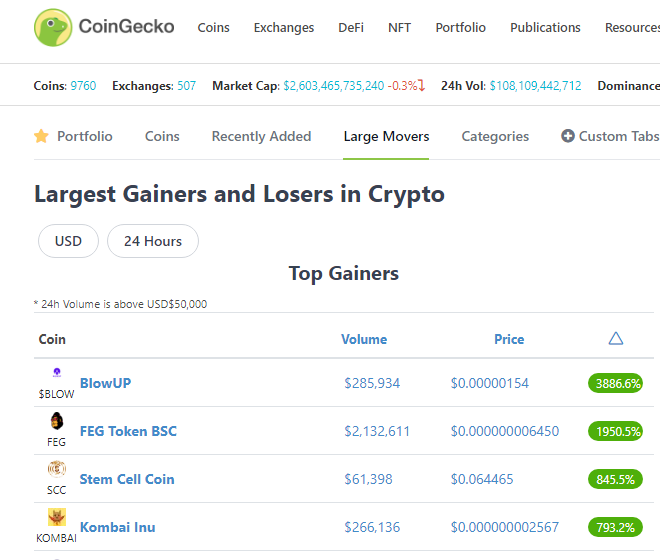Select the Large Movers tab
Screen dimensions: 660x560
coord(386,136)
